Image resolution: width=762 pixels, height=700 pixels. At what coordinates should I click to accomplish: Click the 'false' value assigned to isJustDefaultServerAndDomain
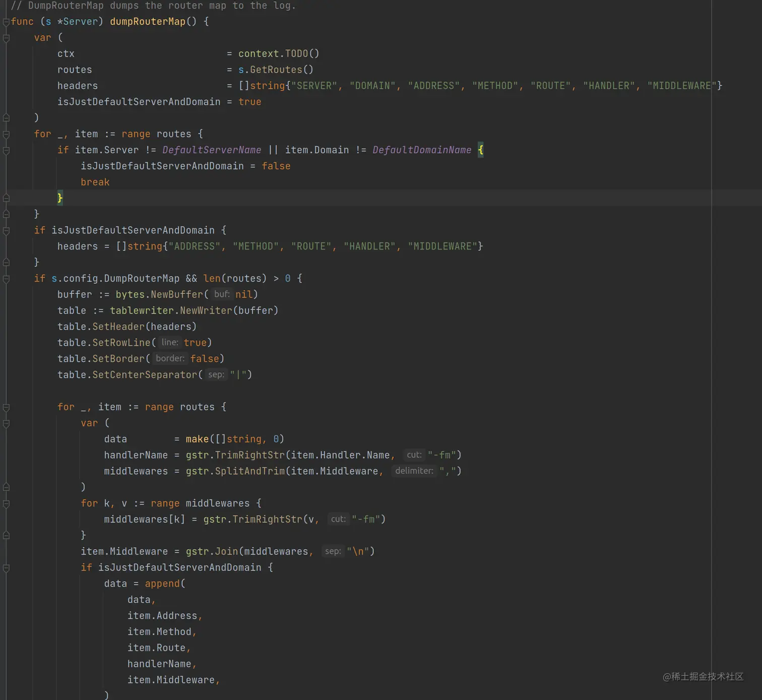coord(276,166)
